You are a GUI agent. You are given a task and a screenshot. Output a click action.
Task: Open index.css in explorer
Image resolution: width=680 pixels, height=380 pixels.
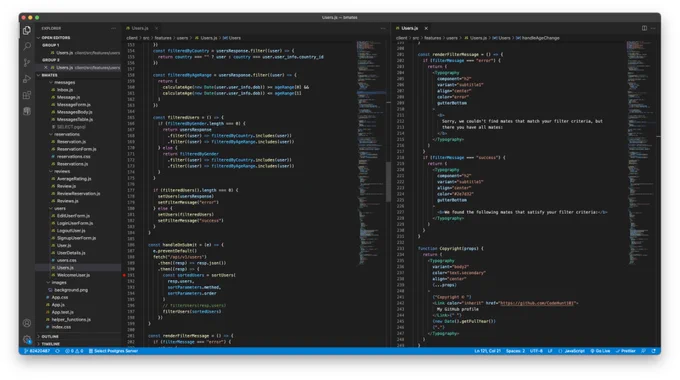pos(61,327)
